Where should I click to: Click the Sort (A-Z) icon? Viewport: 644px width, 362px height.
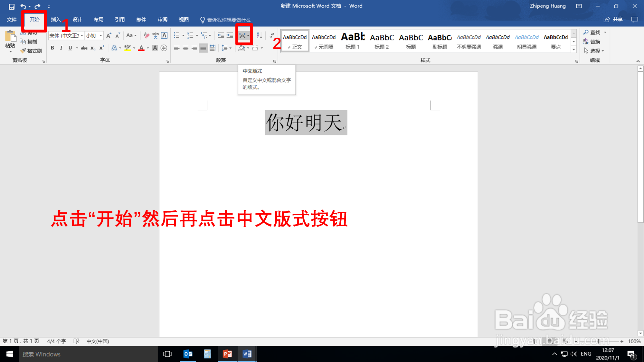(x=259, y=35)
